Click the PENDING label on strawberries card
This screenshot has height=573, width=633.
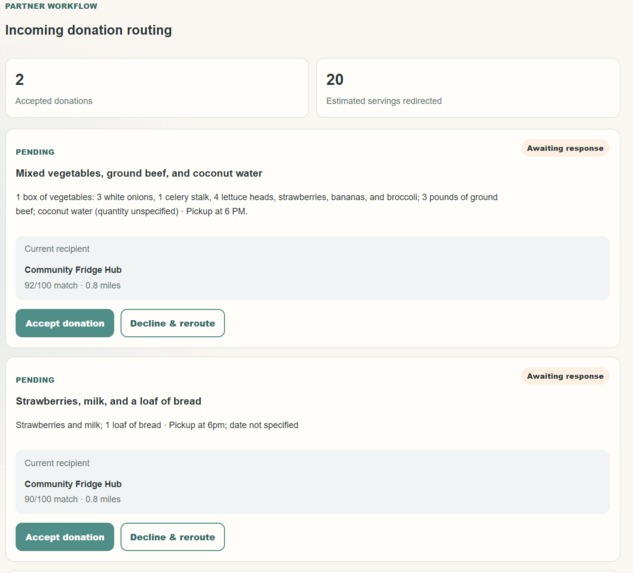click(35, 380)
